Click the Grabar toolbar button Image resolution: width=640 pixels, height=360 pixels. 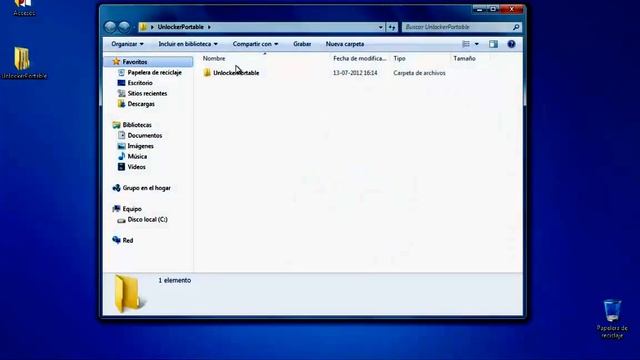coord(302,44)
